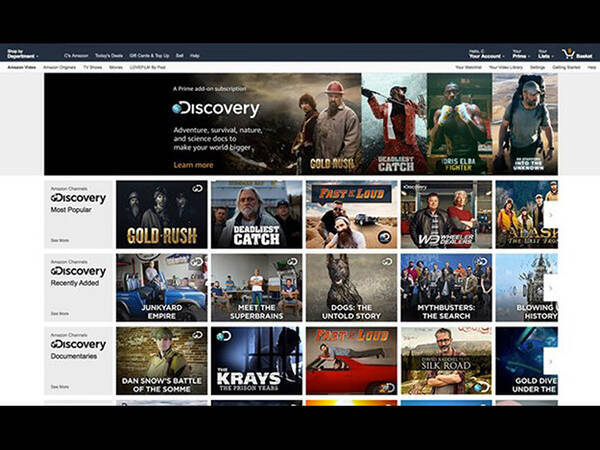This screenshot has height=450, width=600.
Task: Open Gift Cards & Top Up
Action: pos(149,55)
